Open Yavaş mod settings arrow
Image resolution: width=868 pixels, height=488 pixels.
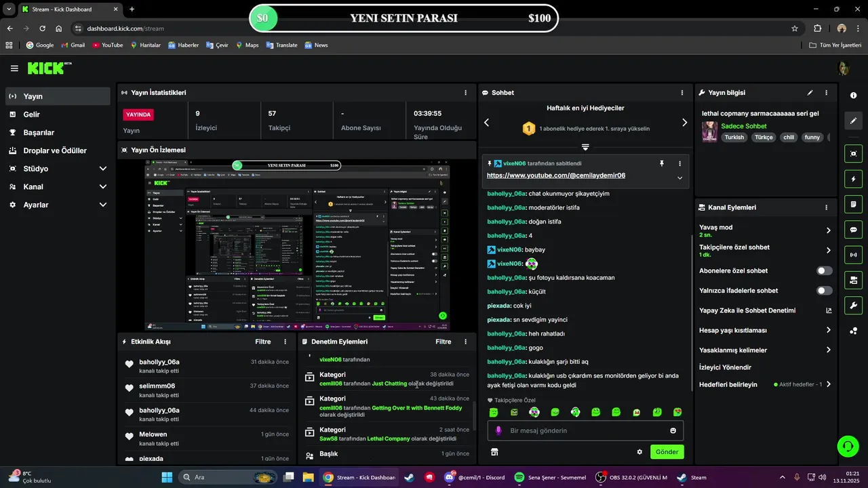[828, 230]
